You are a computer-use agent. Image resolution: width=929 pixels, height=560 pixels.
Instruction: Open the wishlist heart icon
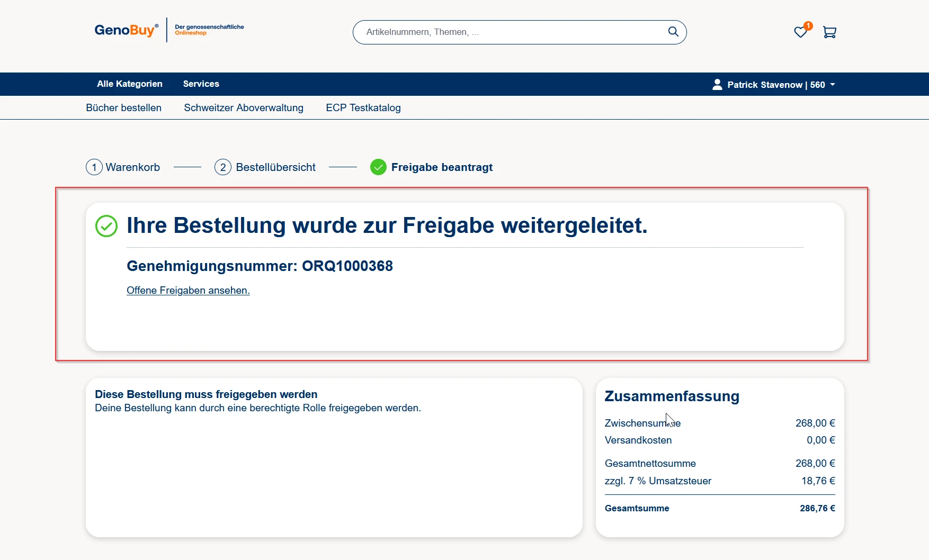coord(800,32)
